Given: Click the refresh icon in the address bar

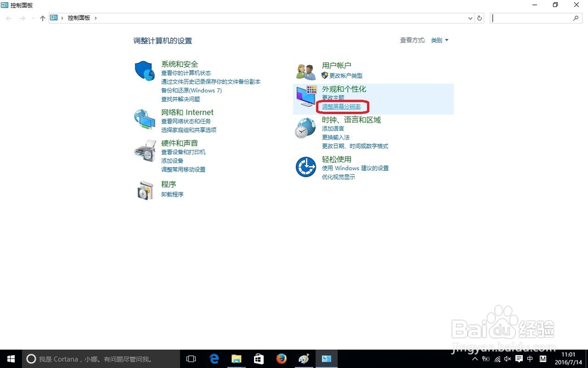Looking at the screenshot, I should [479, 18].
